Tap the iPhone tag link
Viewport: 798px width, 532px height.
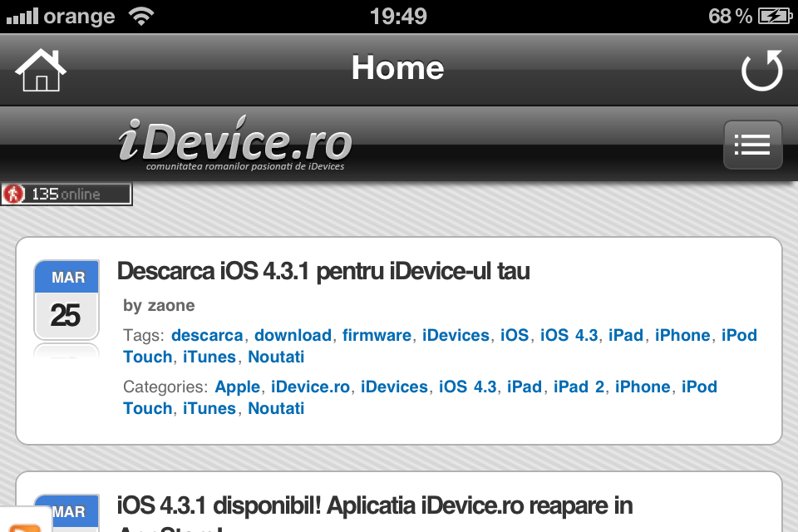click(682, 335)
